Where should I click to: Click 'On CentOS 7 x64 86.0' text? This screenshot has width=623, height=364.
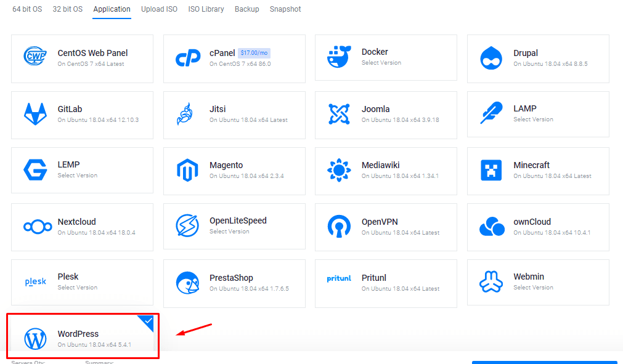(x=240, y=64)
